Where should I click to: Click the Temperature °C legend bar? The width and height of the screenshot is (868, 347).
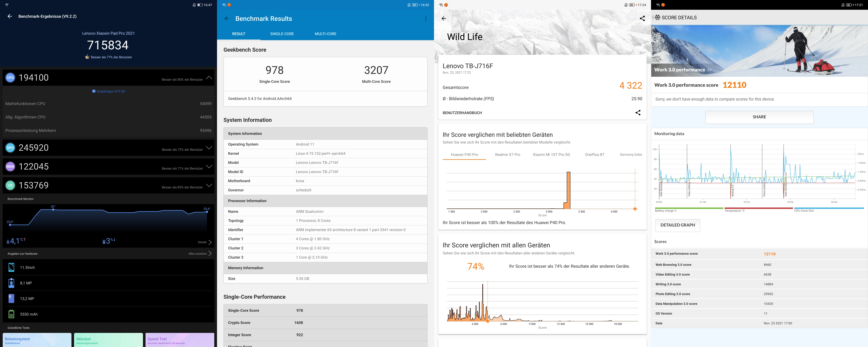tap(759, 208)
